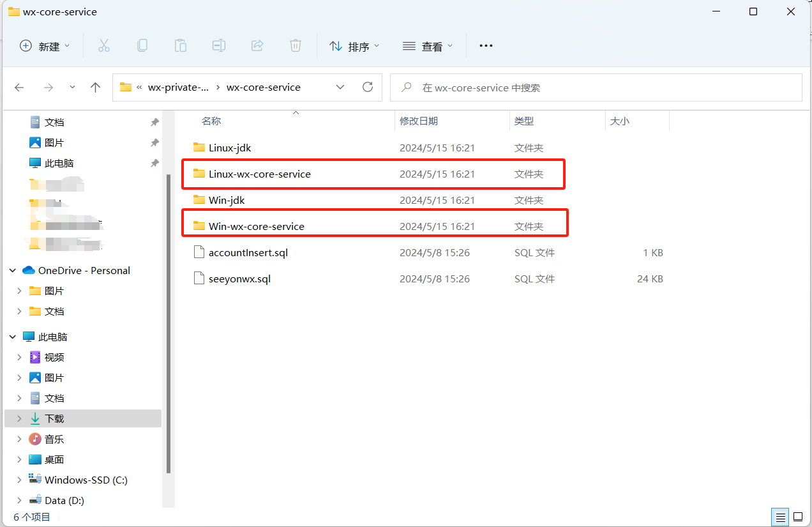812x527 pixels.
Task: Expand Windows-SSD (C:) drive node
Action: coord(19,480)
